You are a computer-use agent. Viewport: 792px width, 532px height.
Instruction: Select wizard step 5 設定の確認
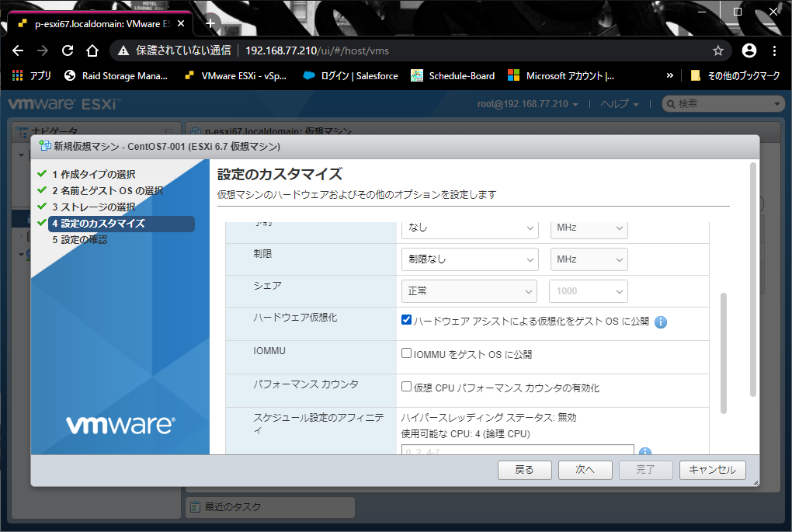(79, 240)
